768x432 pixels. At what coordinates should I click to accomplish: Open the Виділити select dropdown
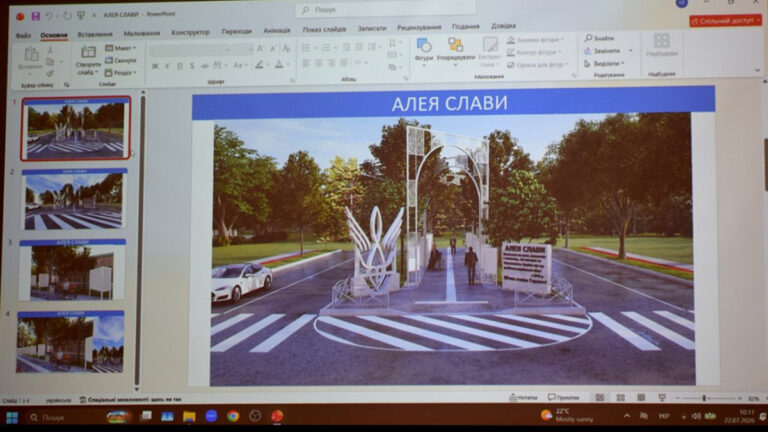click(604, 64)
